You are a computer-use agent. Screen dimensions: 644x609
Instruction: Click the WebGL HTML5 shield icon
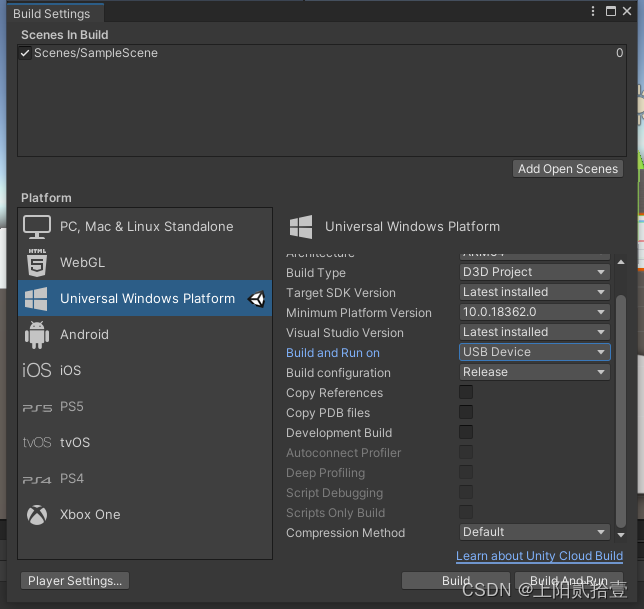tap(37, 262)
